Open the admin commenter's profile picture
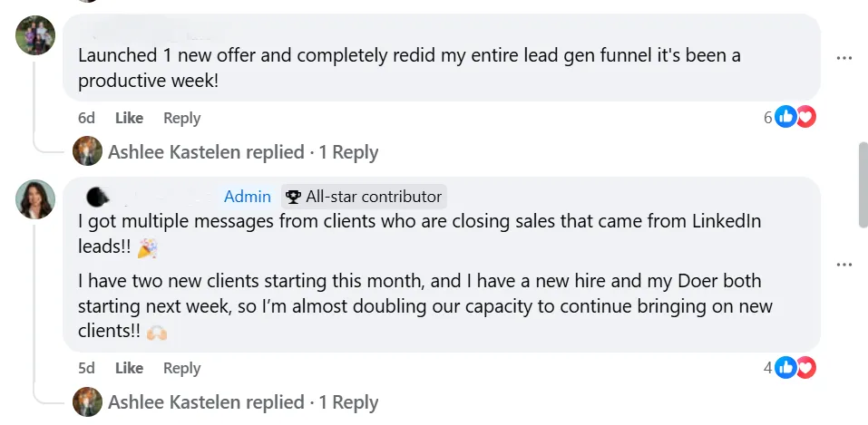 pos(35,199)
